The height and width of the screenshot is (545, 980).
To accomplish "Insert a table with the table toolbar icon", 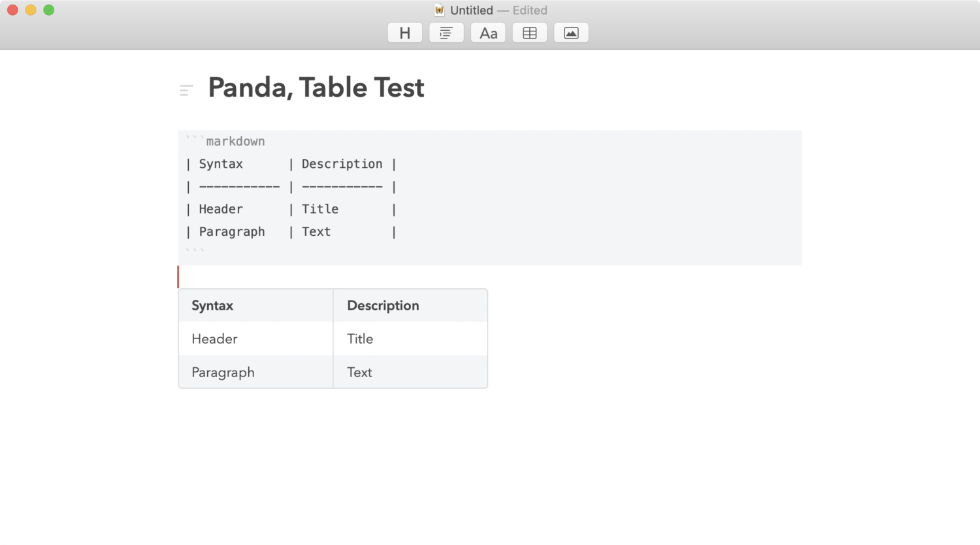I will tap(530, 33).
